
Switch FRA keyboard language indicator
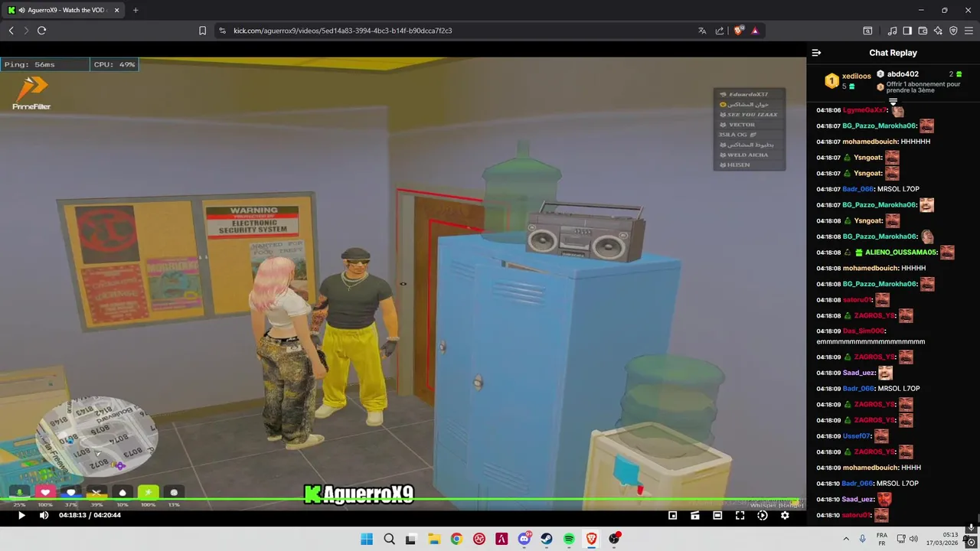click(882, 539)
